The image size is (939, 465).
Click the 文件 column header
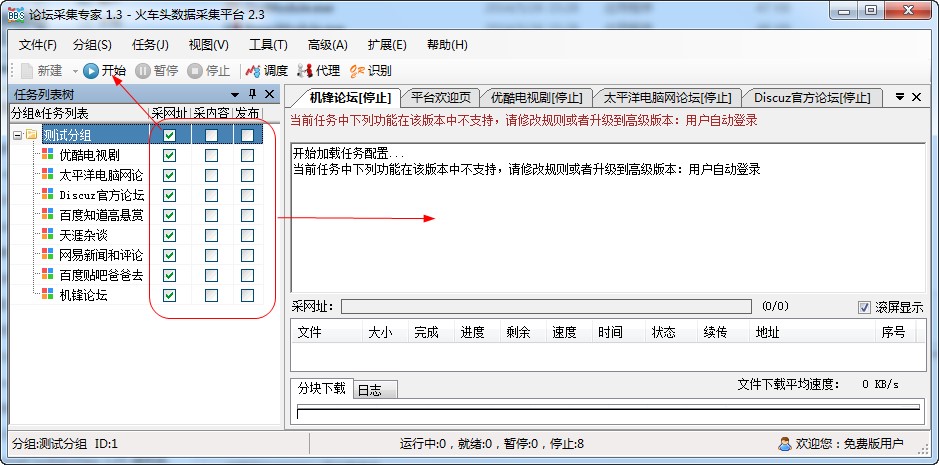click(327, 332)
